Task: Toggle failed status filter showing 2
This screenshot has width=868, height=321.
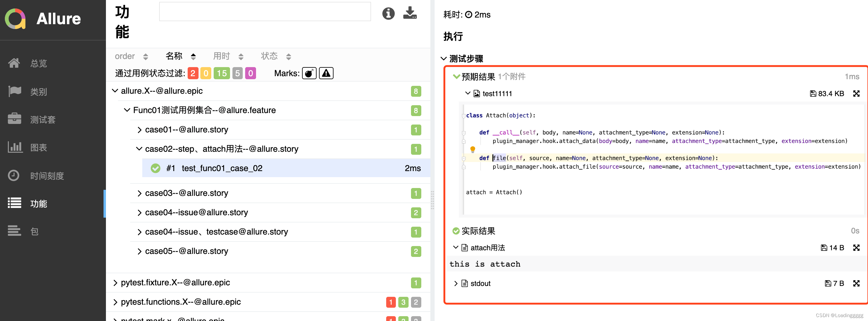Action: [193, 73]
